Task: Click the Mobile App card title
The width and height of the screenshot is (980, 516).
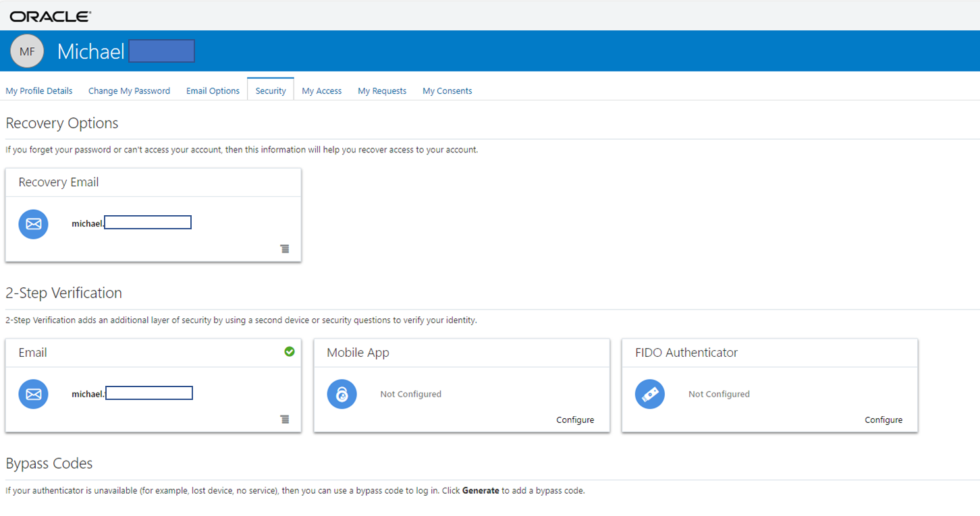Action: pyautogui.click(x=358, y=352)
